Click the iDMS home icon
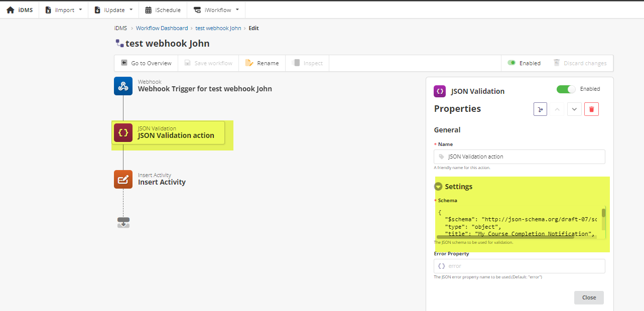This screenshot has height=311, width=644. (10, 10)
